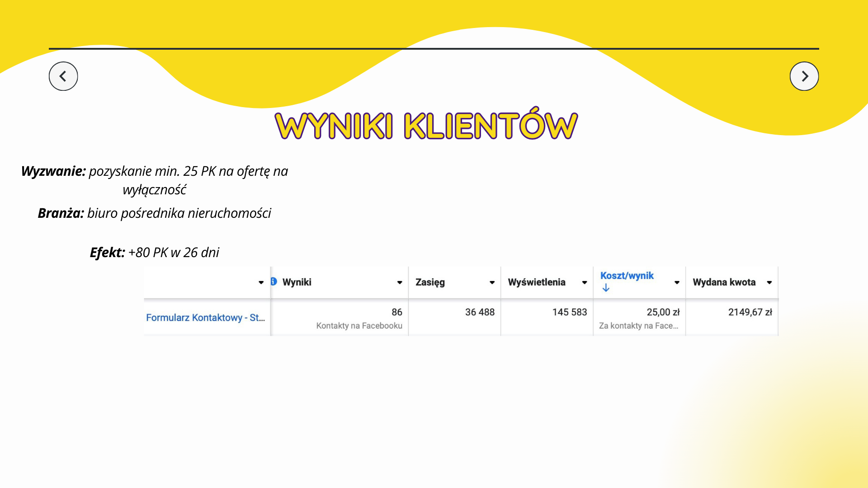
Task: Click the sort arrow under Koszt/wynik
Action: pyautogui.click(x=606, y=288)
